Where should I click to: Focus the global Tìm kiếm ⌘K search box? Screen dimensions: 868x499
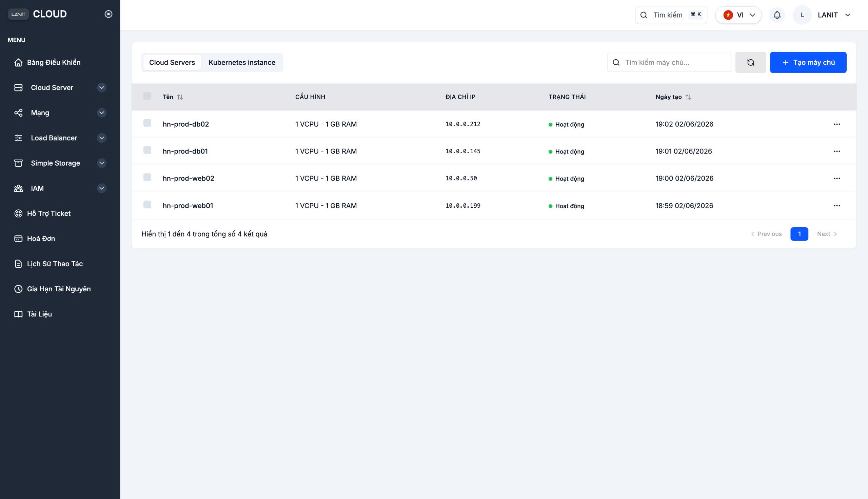(671, 15)
